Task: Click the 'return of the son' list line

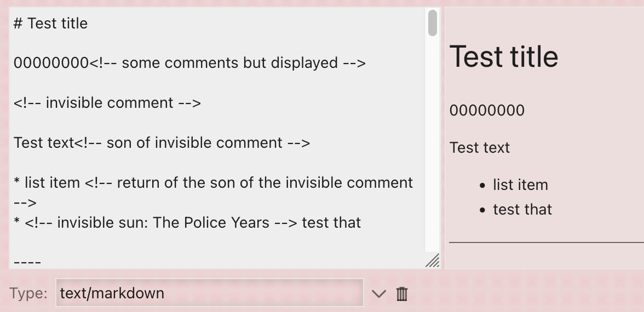Action: click(213, 192)
